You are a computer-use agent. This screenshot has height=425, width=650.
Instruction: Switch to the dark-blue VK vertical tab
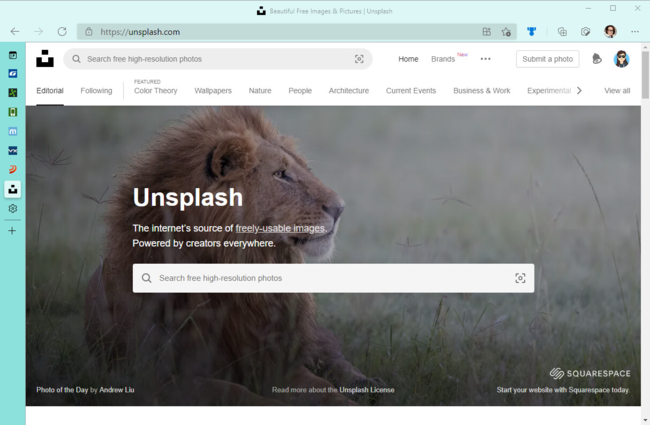pyautogui.click(x=13, y=151)
